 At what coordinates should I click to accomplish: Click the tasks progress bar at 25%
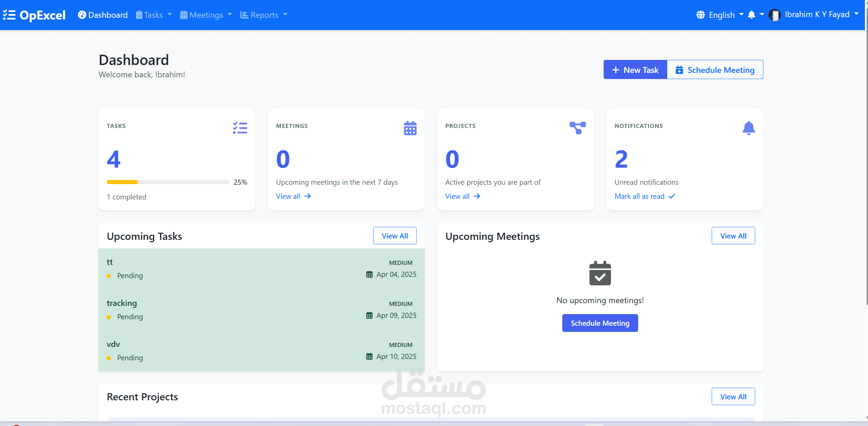pyautogui.click(x=168, y=182)
